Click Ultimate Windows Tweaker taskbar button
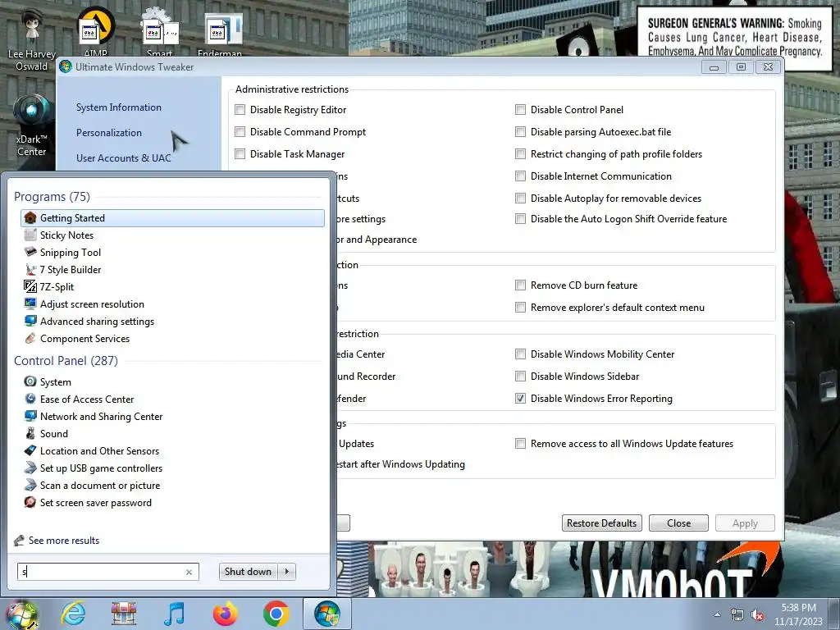Image resolution: width=840 pixels, height=630 pixels. pyautogui.click(x=327, y=614)
